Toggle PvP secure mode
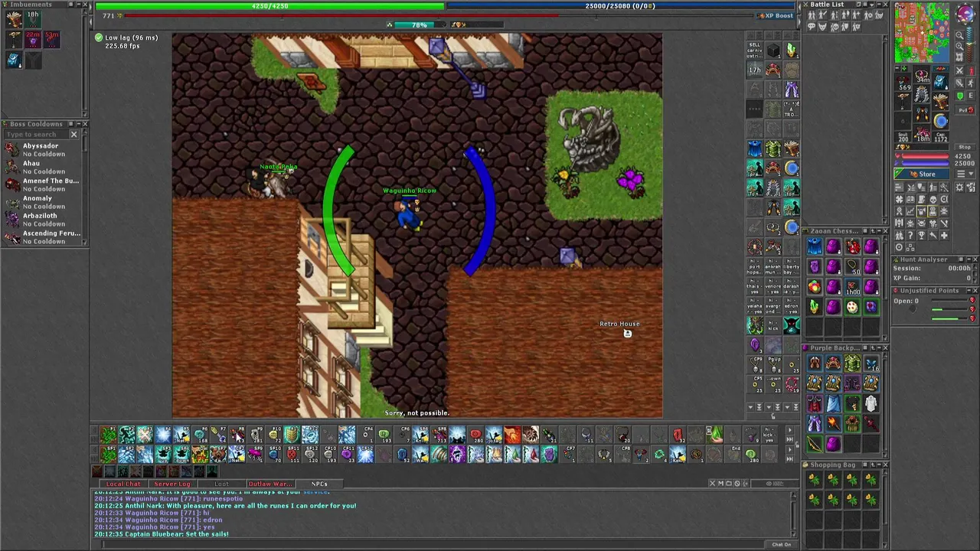 (965, 109)
